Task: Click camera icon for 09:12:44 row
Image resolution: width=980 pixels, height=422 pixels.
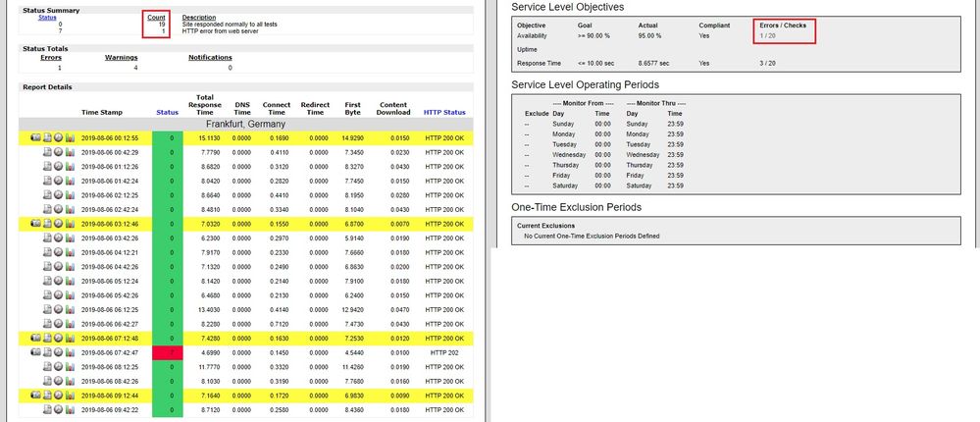Action: pyautogui.click(x=35, y=395)
